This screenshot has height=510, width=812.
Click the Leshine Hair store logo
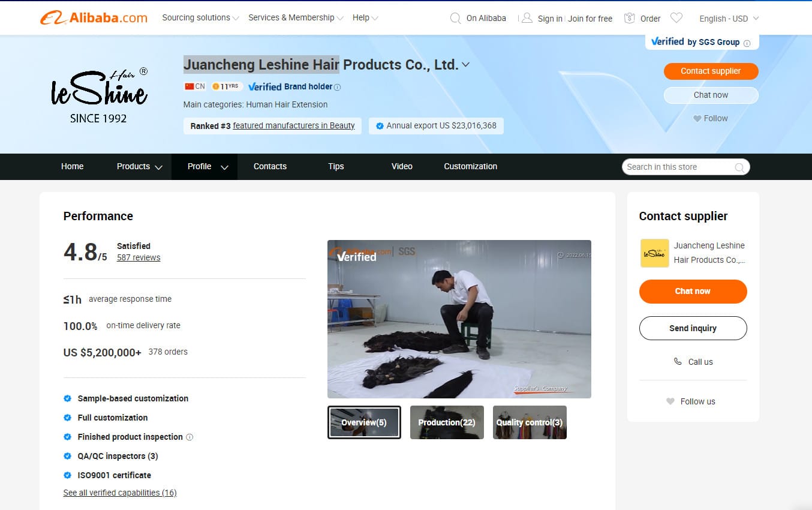[x=99, y=95]
